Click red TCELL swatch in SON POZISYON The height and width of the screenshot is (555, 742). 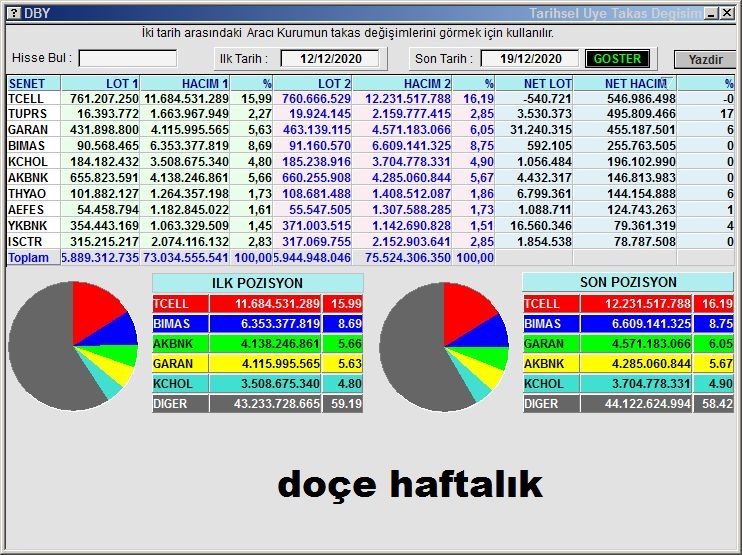pyautogui.click(x=551, y=303)
